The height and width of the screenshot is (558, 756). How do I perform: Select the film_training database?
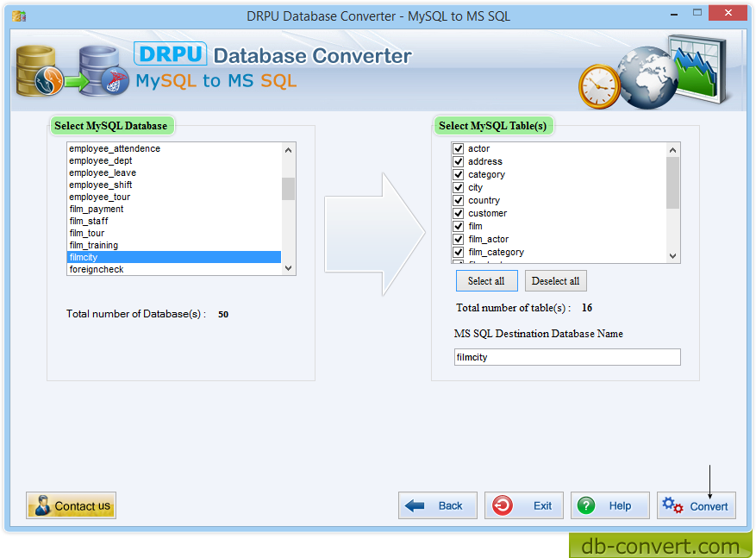click(173, 245)
